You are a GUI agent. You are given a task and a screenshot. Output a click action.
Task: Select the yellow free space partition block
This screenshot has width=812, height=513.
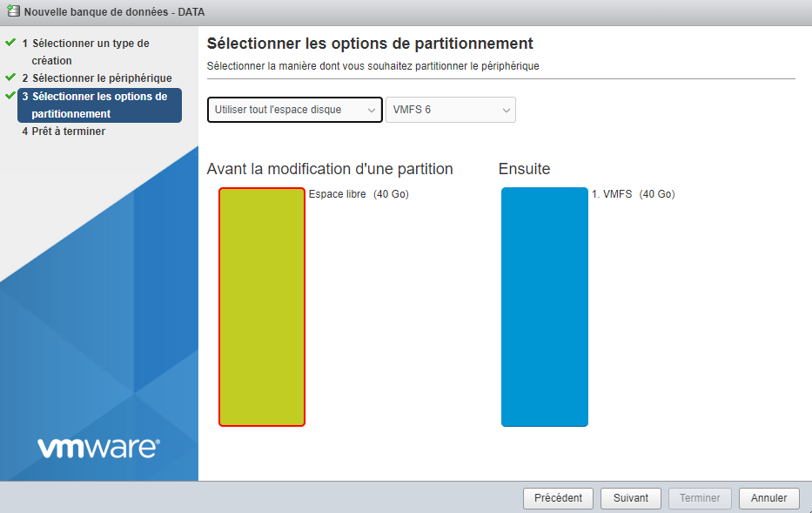pos(262,307)
